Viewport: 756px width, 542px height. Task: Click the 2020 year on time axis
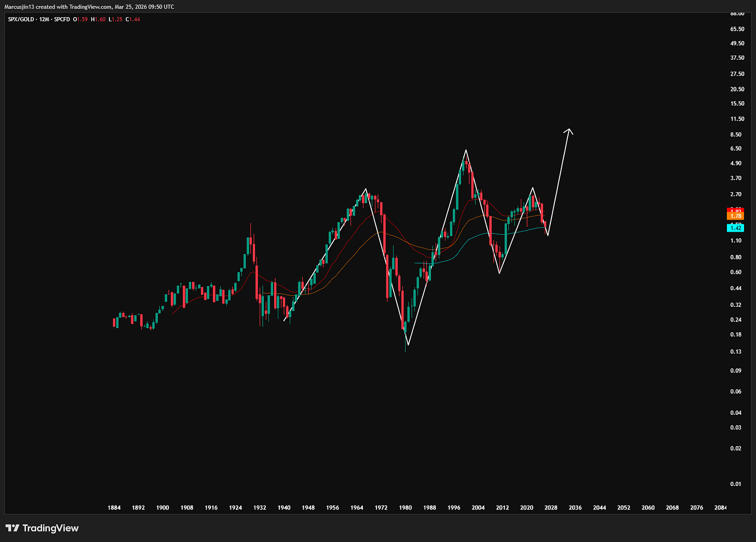point(526,508)
